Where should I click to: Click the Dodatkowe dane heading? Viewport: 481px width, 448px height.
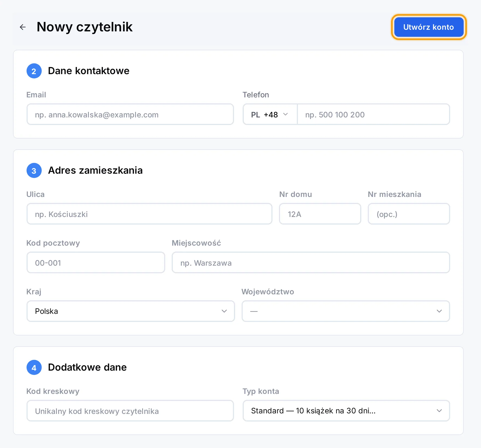(87, 367)
